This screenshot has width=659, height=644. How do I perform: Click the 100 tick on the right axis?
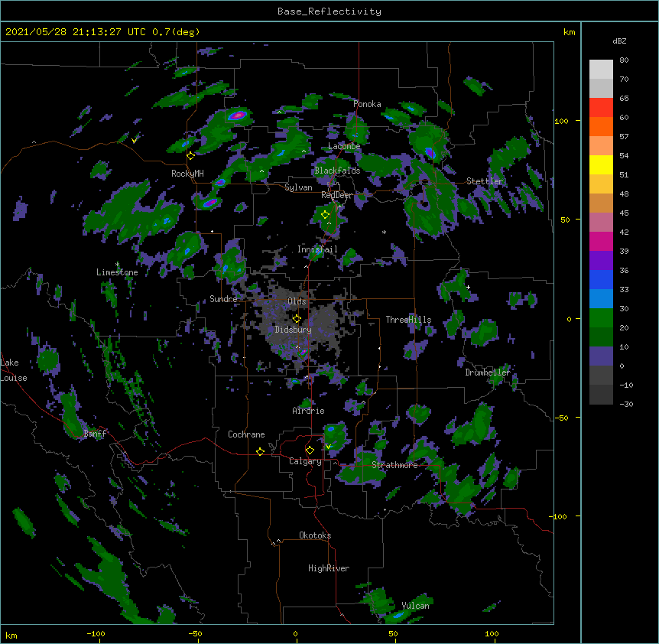click(x=561, y=121)
